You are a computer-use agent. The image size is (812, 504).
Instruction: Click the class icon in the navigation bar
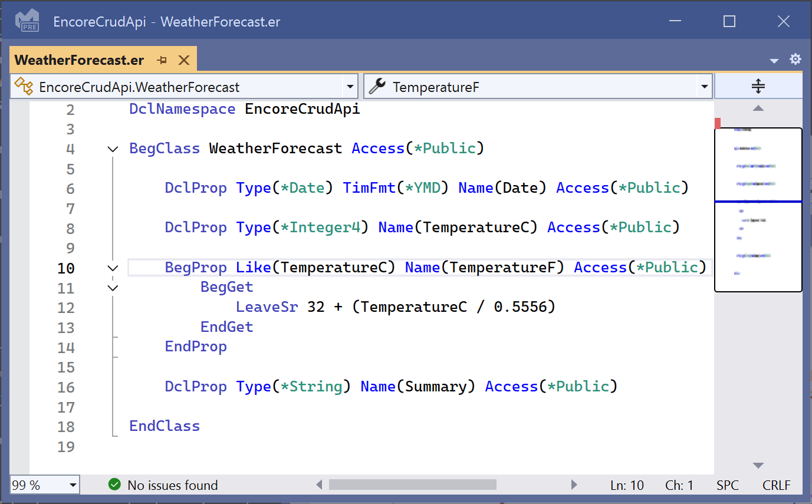(24, 87)
